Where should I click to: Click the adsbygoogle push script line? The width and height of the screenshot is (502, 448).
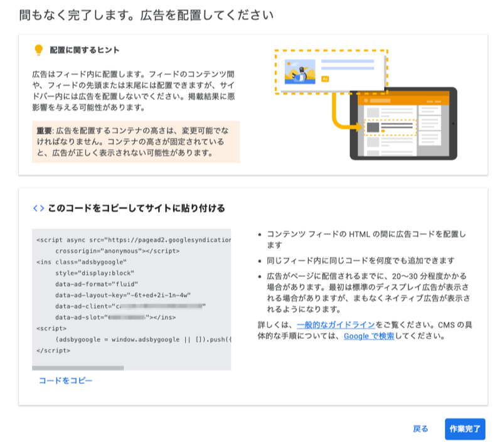coord(143,339)
